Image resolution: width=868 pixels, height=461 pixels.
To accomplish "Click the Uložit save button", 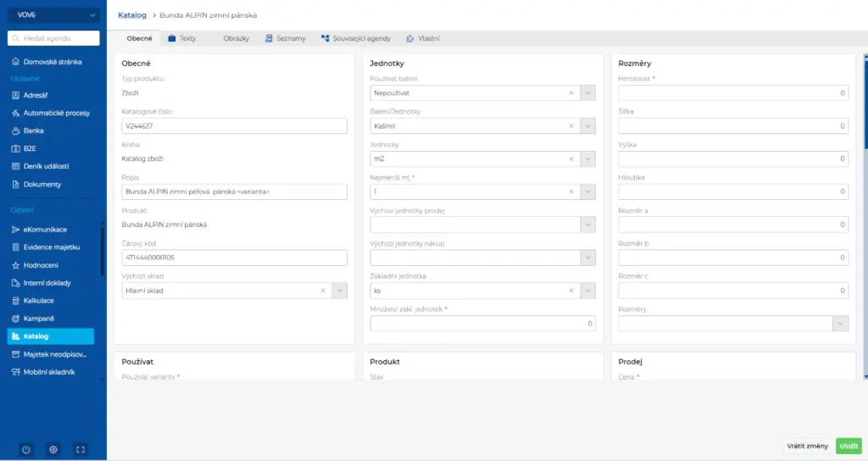I will tap(848, 446).
